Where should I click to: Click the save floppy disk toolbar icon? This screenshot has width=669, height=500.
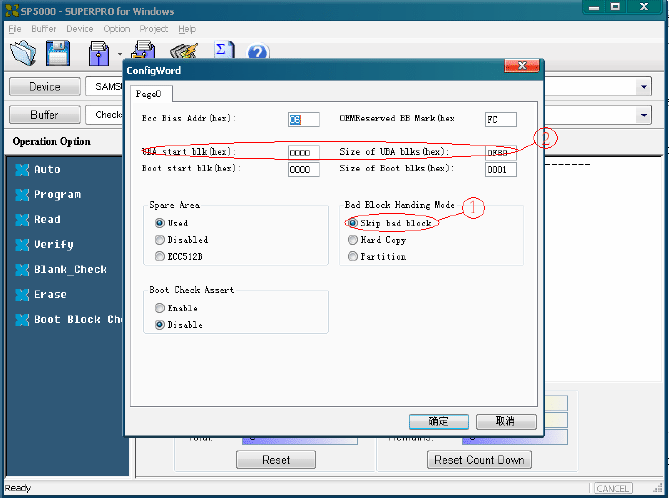point(58,53)
